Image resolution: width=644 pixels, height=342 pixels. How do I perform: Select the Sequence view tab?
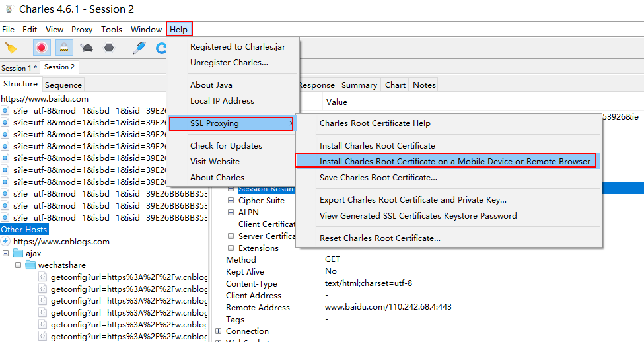click(63, 85)
